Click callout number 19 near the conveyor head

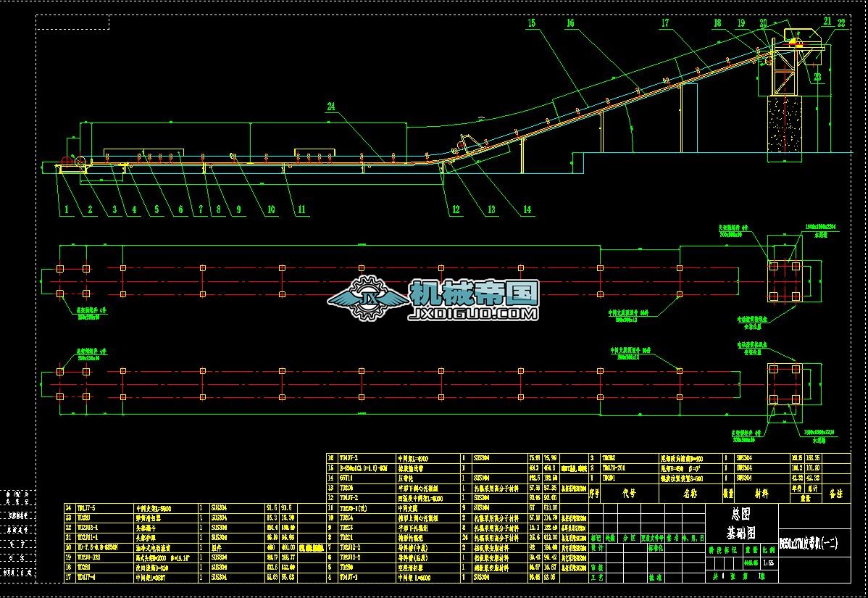(741, 22)
